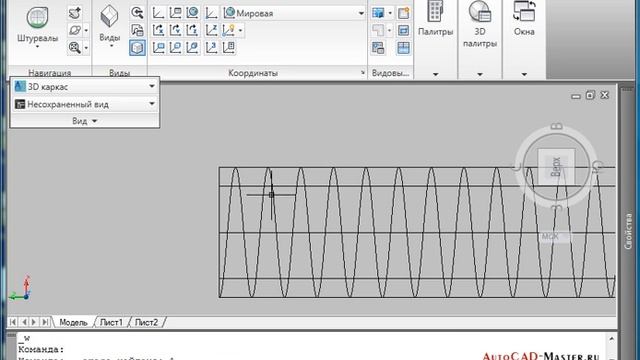Viewport: 640px width, 360px height.
Task: Open the named UCS dialog icon
Action: (x=176, y=13)
